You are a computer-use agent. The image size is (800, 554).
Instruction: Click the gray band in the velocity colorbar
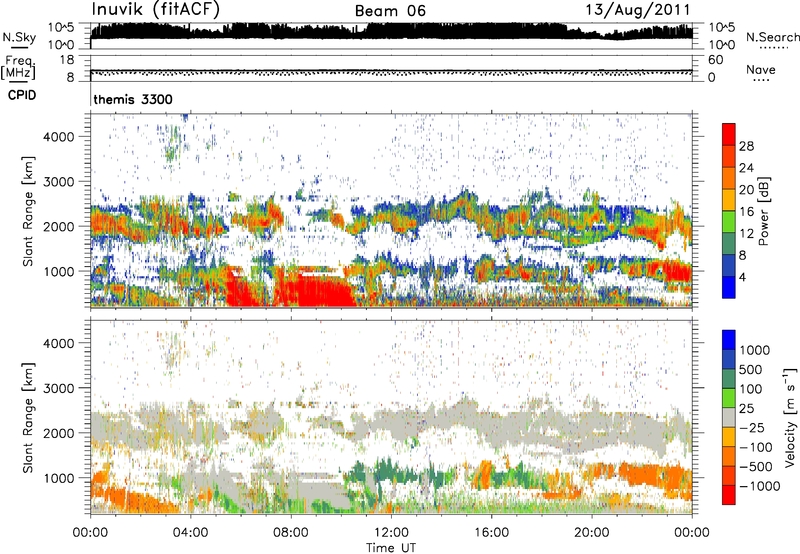coord(729,417)
